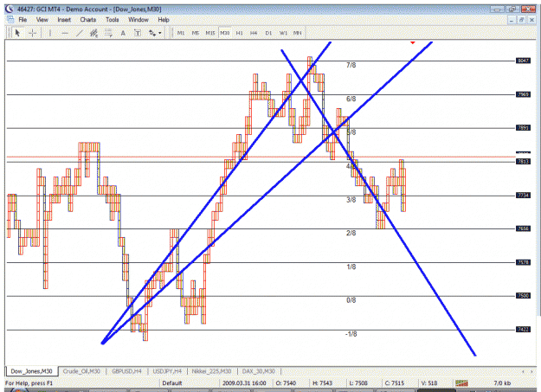Click the 7/0 kb traffic status

click(x=502, y=383)
